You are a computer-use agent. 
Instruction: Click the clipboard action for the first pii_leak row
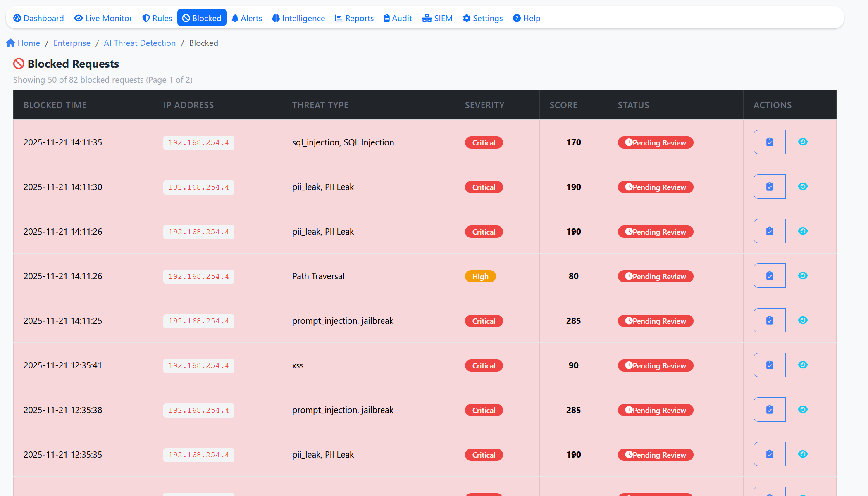[x=769, y=186]
